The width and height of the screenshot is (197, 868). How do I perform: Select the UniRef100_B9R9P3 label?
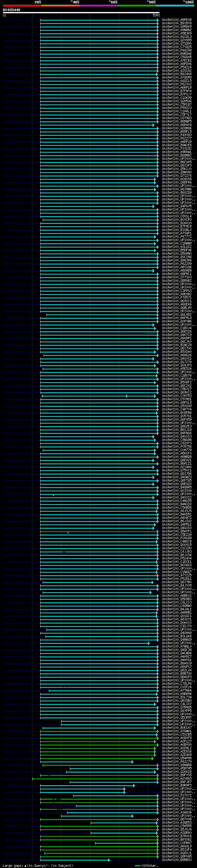pos(176,785)
